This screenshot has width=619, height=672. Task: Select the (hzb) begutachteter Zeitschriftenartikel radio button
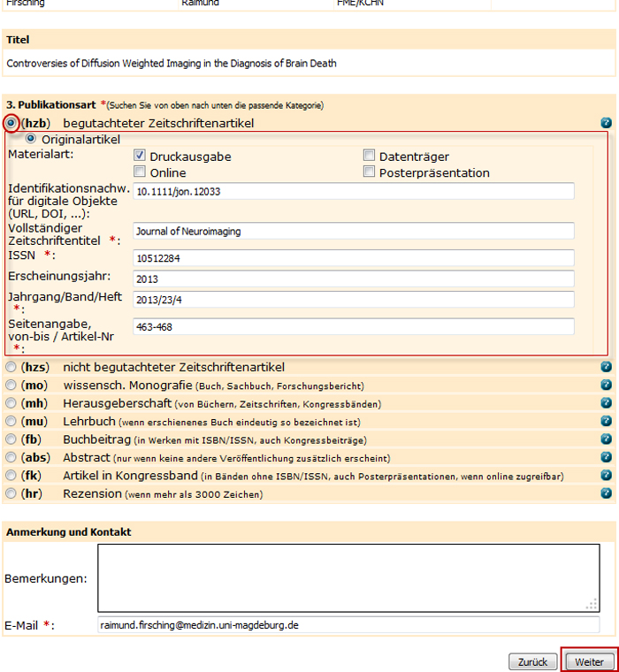11,123
